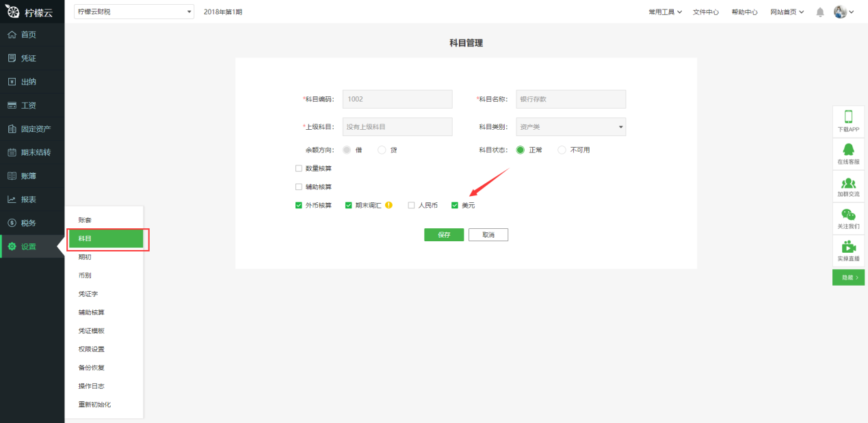868x423 pixels.
Task: Open 首页 home in the sidebar
Action: tap(29, 35)
